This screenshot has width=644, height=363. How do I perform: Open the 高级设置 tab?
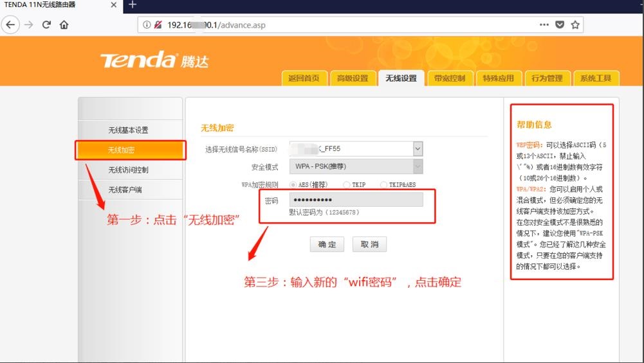(x=353, y=78)
